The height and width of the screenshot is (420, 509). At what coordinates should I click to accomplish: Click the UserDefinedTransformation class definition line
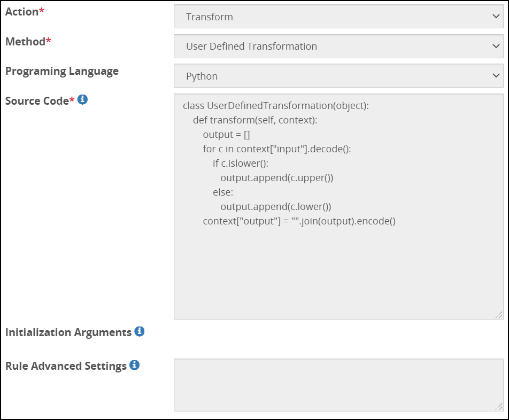click(276, 106)
